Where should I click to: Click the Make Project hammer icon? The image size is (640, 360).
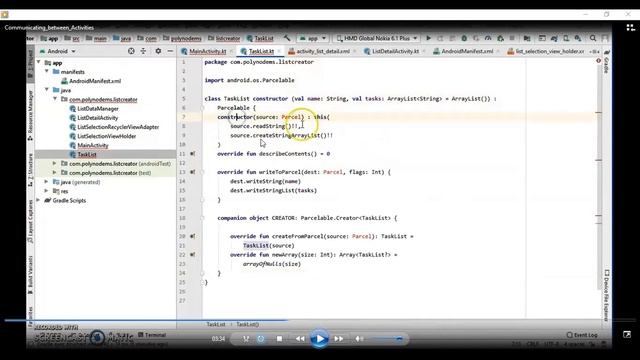coord(287,38)
